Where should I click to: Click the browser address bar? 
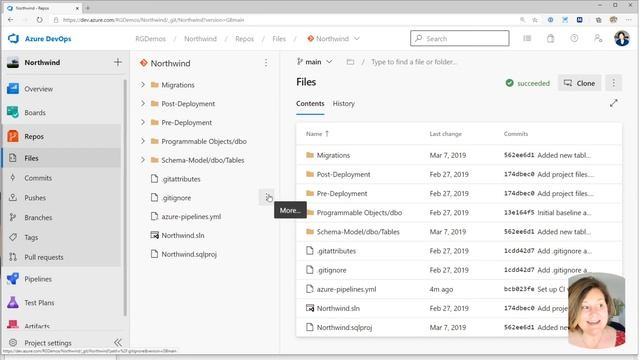[286, 20]
